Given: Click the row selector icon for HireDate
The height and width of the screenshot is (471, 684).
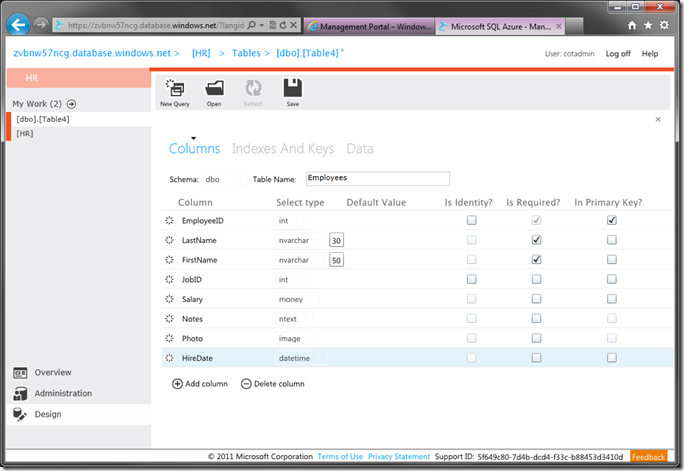Looking at the screenshot, I should tap(170, 358).
